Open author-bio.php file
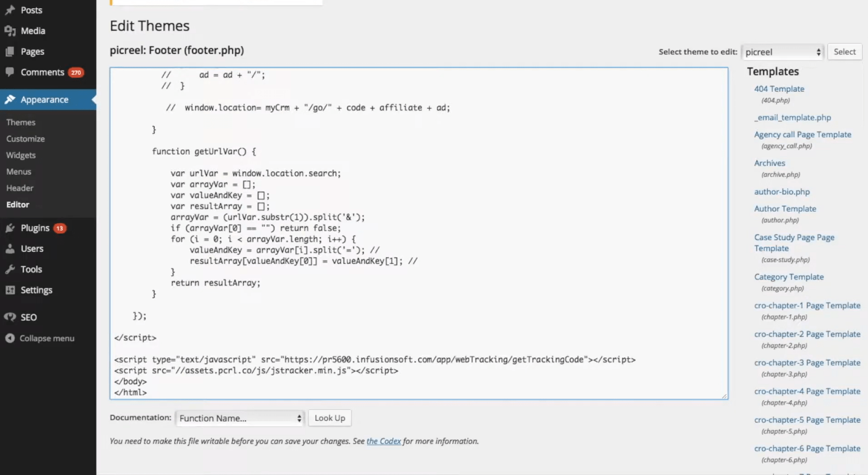 click(x=782, y=192)
